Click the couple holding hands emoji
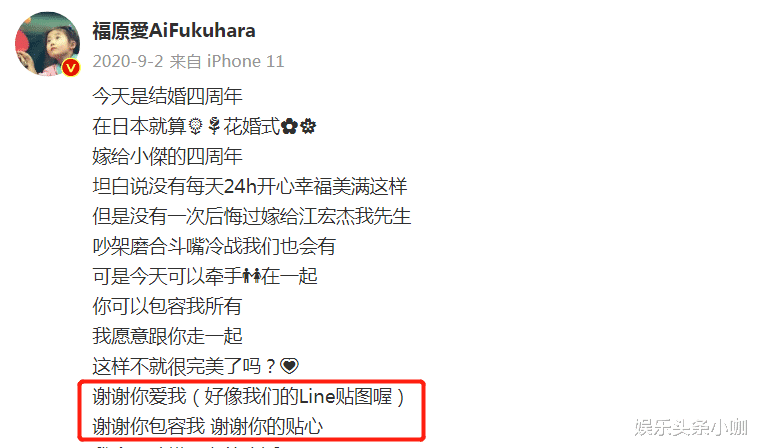 pos(251,276)
